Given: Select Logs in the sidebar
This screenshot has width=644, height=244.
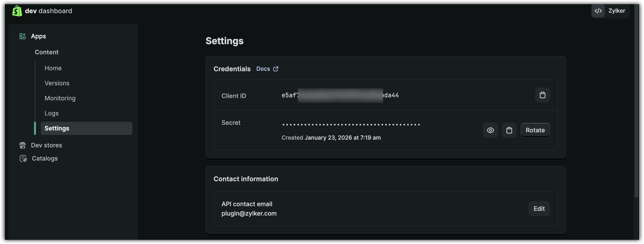Looking at the screenshot, I should (51, 113).
